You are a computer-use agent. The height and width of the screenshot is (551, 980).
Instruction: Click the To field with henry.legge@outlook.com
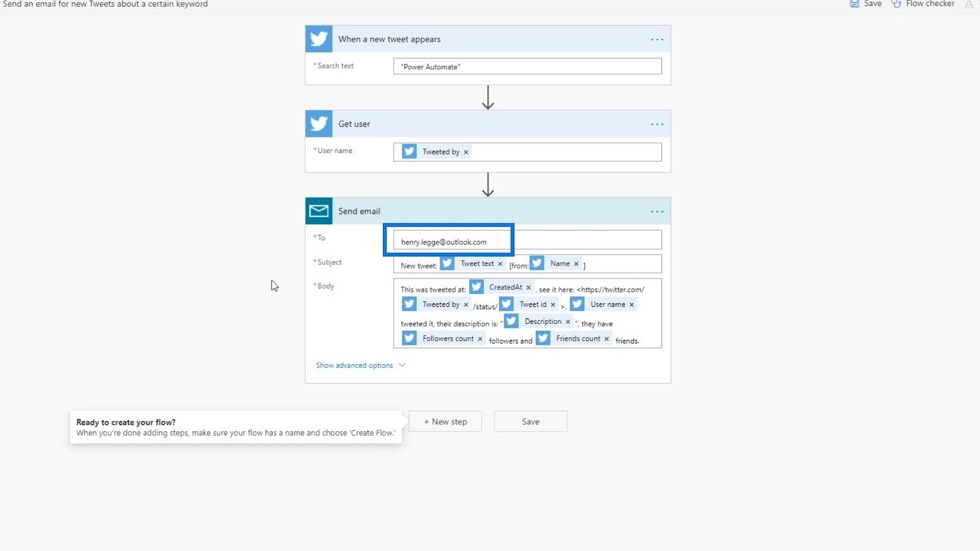527,240
